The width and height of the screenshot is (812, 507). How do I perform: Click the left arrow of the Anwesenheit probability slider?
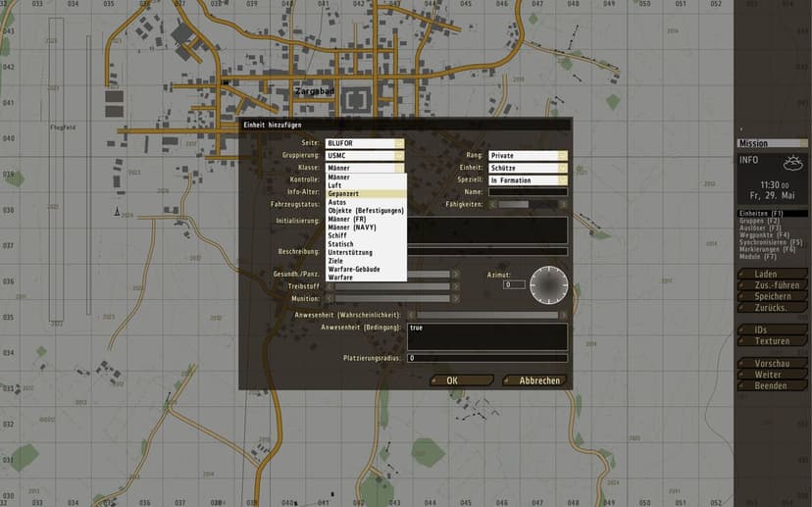point(411,315)
